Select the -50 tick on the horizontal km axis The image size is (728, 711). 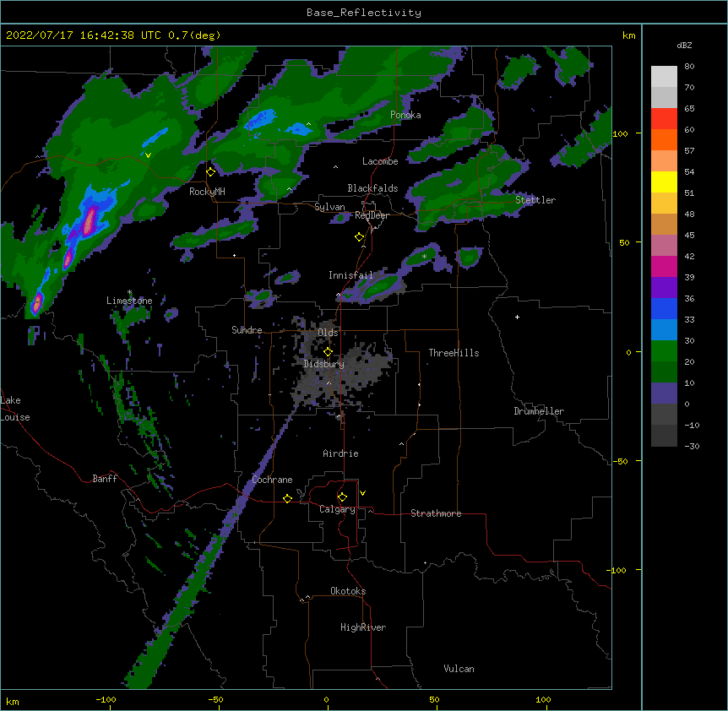[215, 700]
